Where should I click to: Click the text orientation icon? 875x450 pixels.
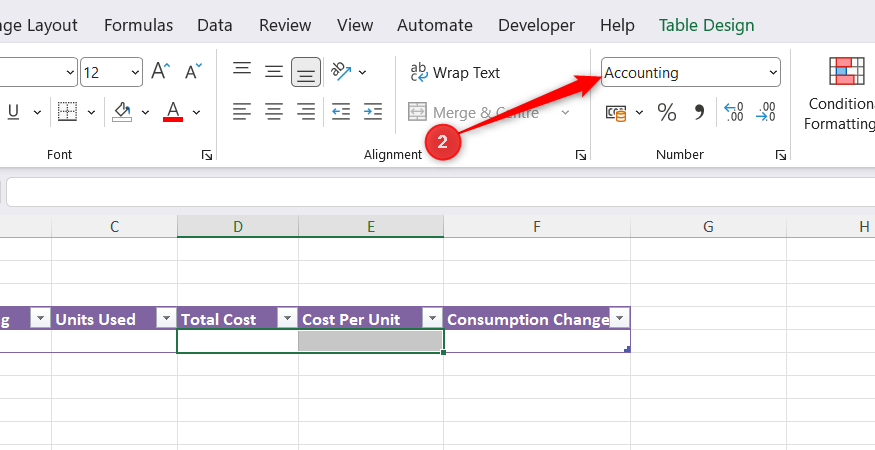coord(340,71)
